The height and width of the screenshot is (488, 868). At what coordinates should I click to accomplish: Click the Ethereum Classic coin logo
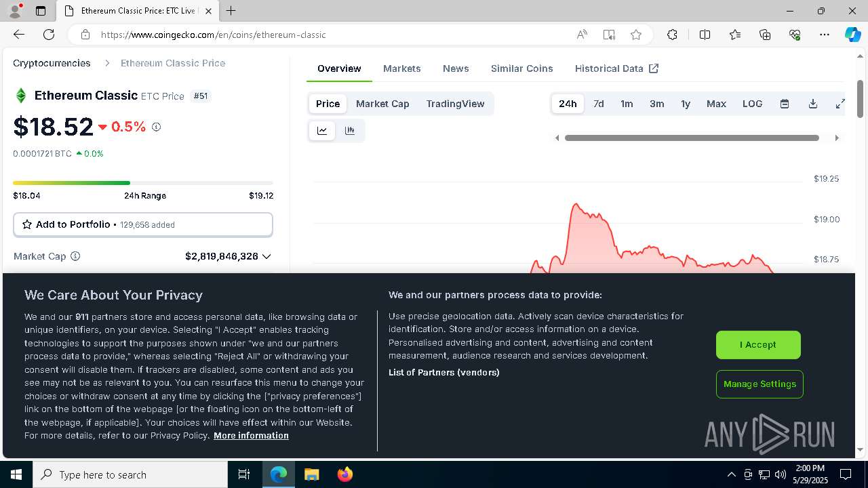click(21, 96)
